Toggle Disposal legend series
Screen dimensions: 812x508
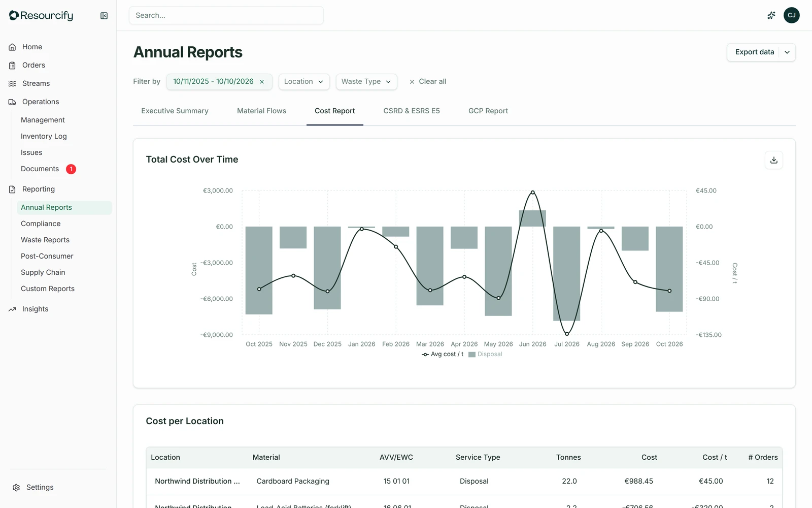tap(485, 354)
